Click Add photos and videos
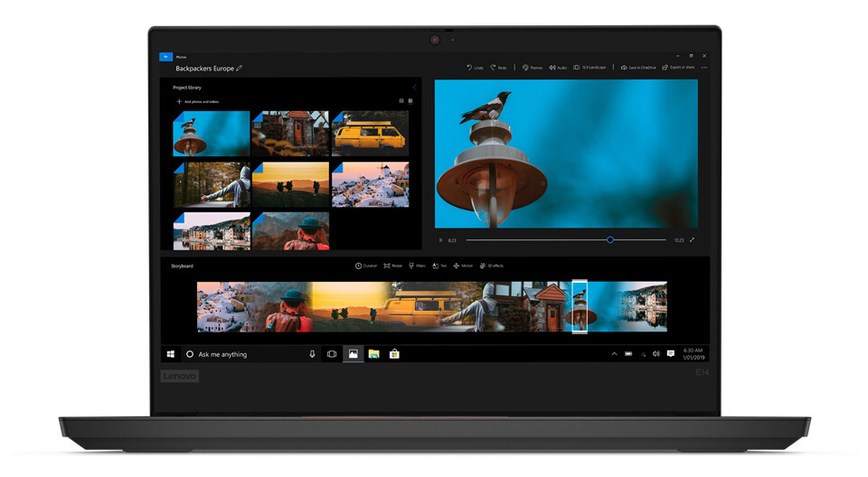868x477 pixels. coord(198,102)
